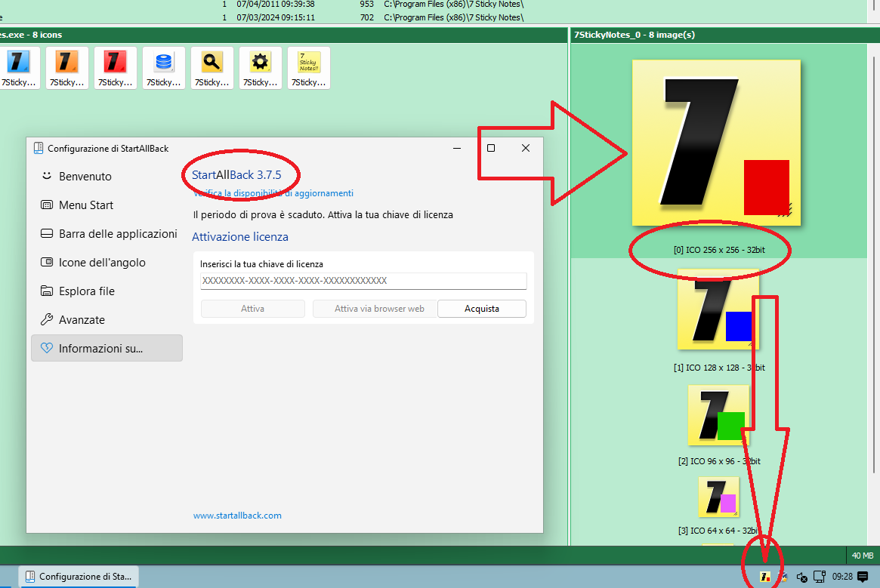Open the notification center speech bubble icon
The height and width of the screenshot is (588, 880).
[863, 576]
